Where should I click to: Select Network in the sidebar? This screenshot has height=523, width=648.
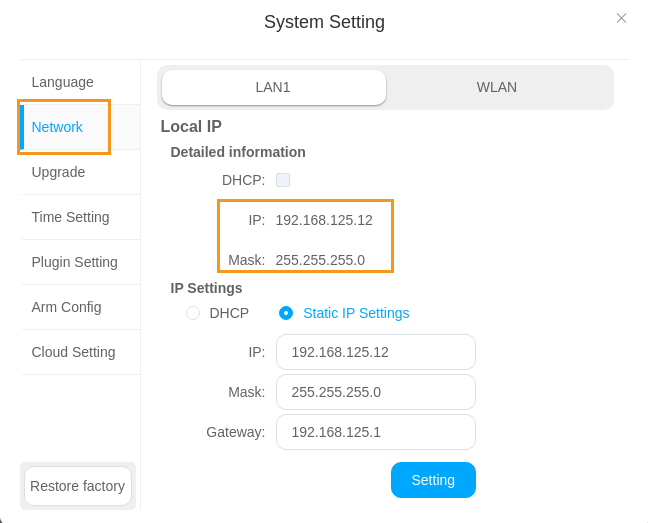click(x=57, y=127)
